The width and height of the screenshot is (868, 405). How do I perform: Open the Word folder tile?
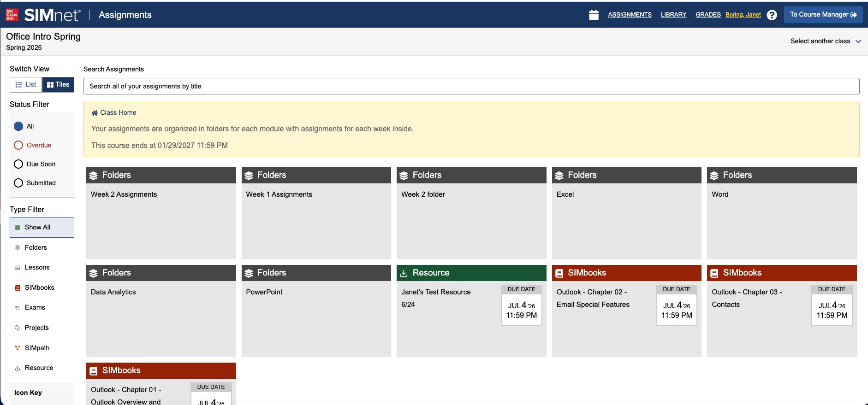[x=782, y=213]
